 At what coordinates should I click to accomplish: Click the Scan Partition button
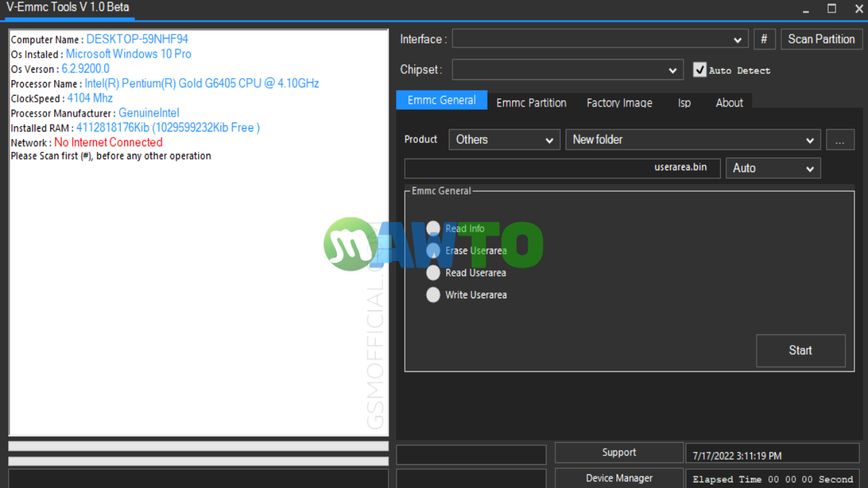(821, 39)
